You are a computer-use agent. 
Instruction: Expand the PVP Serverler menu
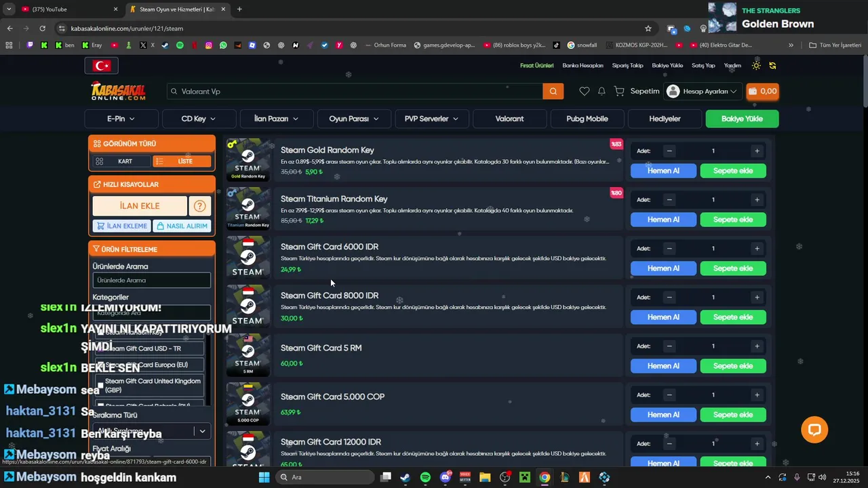pyautogui.click(x=432, y=119)
